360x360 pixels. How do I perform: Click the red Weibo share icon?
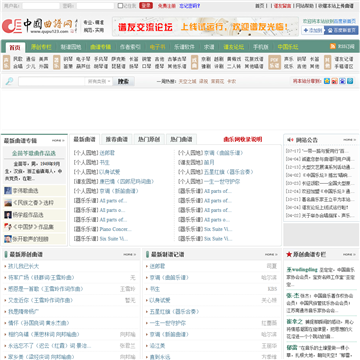pos(334,81)
